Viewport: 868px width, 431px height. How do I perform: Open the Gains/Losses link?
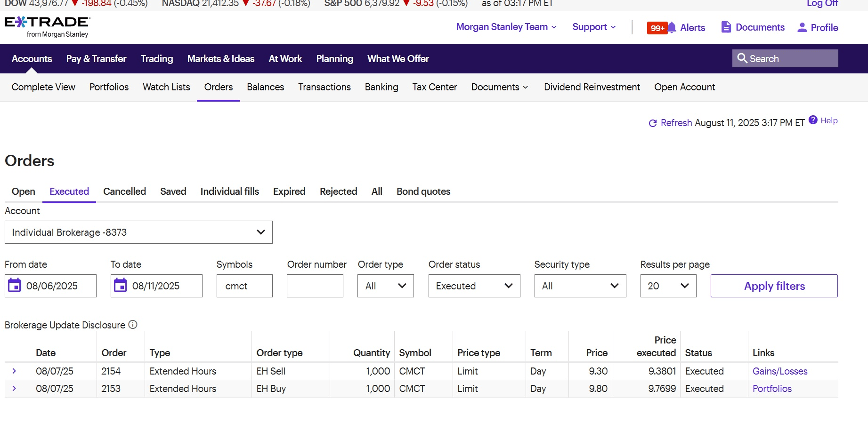pos(779,371)
